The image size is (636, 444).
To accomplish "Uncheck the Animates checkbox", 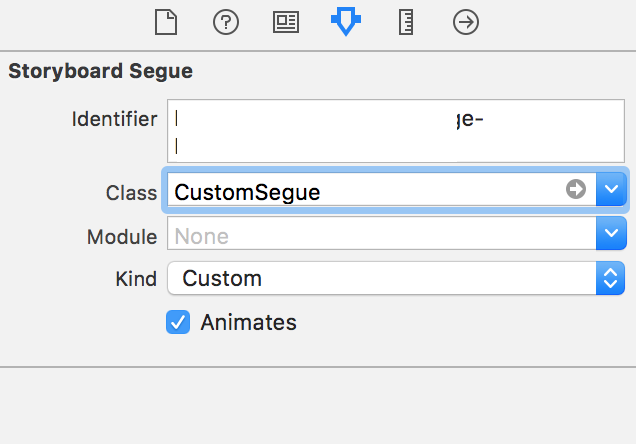I will click(178, 322).
